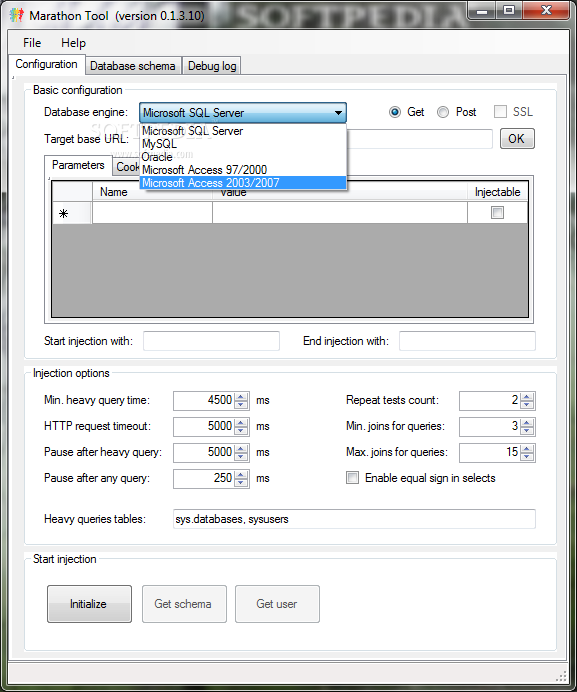Click the Name cell of the new row
Image resolution: width=577 pixels, height=692 pixels.
[152, 213]
